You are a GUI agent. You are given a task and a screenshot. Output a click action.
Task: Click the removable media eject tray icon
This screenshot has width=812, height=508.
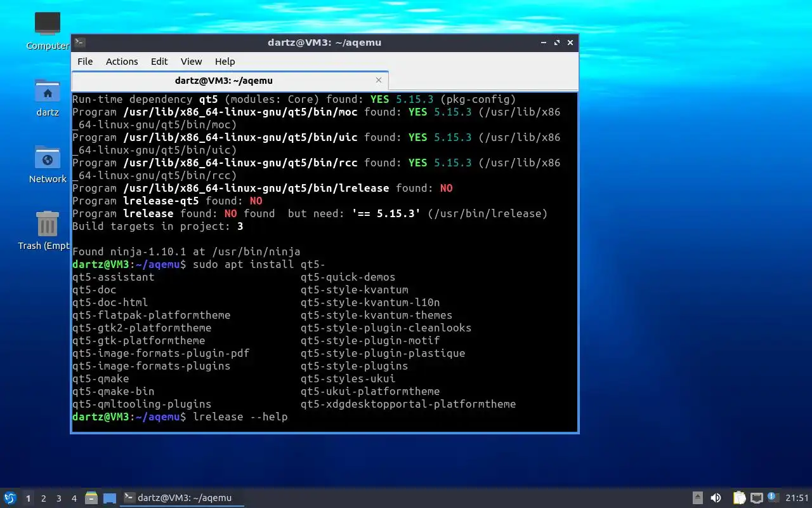(697, 498)
